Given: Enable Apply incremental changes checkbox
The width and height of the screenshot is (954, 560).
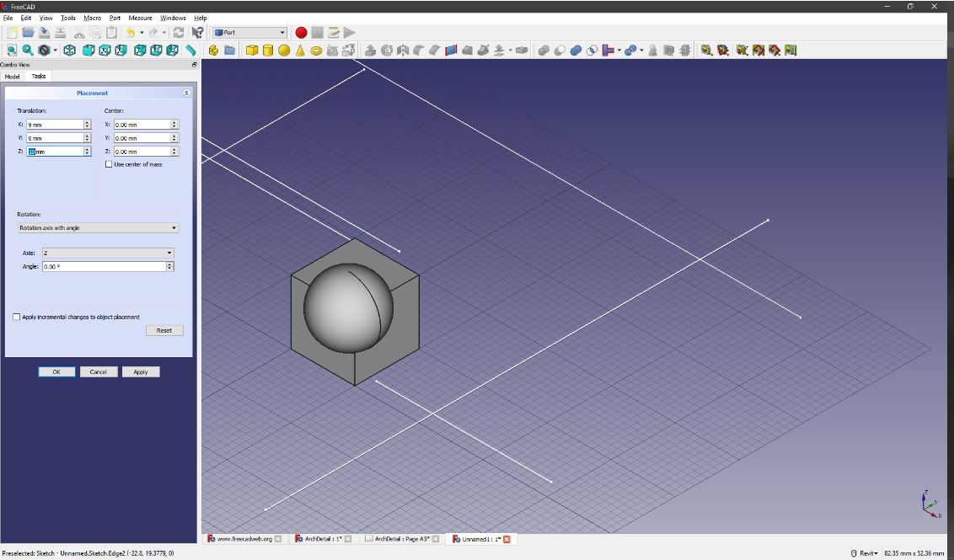Looking at the screenshot, I should pos(16,317).
